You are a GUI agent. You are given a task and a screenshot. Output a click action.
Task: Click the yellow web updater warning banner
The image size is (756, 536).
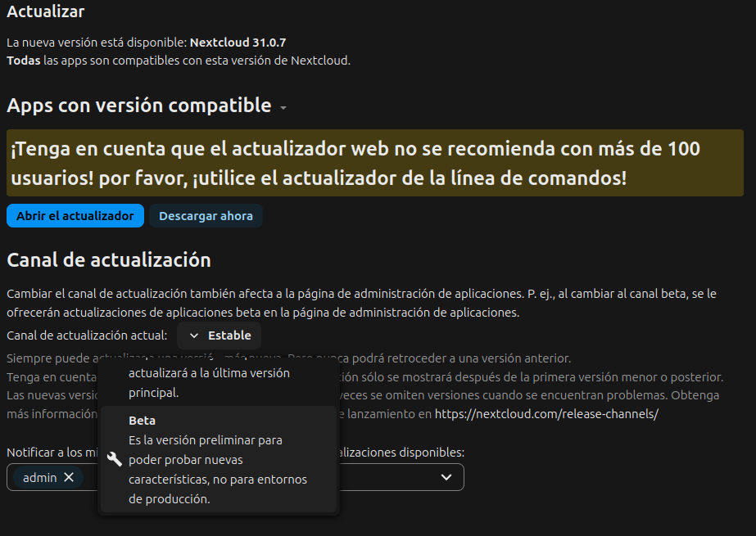coord(374,163)
